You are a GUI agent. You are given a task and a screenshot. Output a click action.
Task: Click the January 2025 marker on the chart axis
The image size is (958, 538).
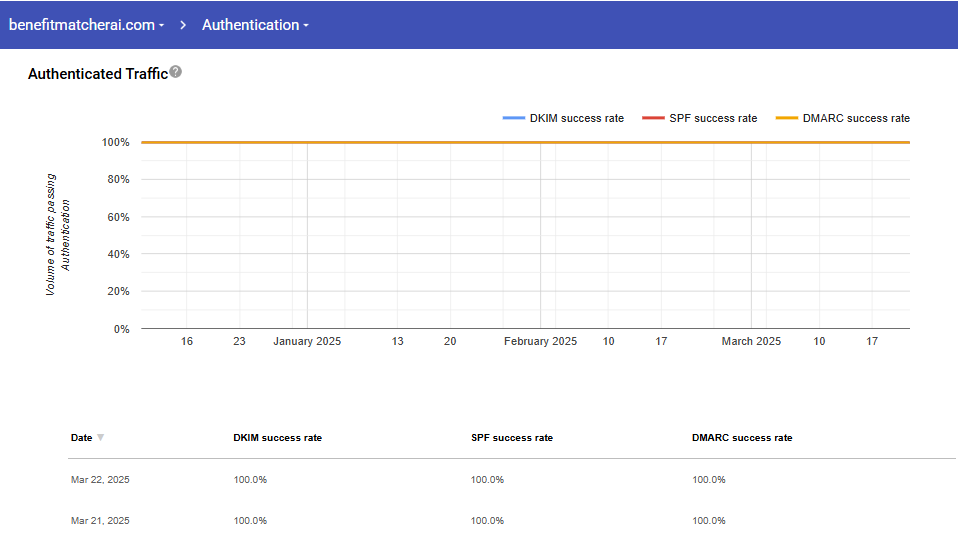coord(307,341)
